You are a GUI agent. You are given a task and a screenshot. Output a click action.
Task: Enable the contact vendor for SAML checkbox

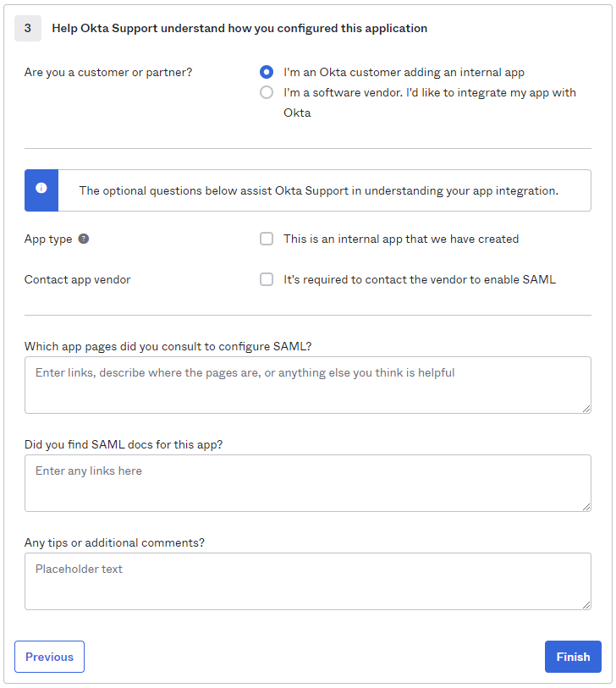pyautogui.click(x=267, y=279)
